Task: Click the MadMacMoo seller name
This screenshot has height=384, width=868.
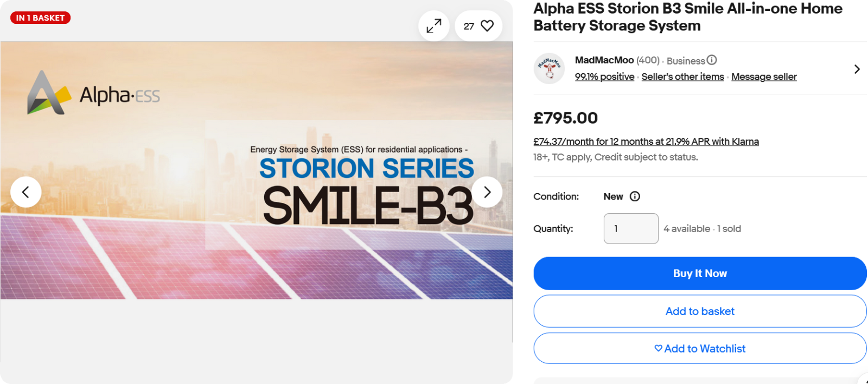Action: tap(604, 60)
